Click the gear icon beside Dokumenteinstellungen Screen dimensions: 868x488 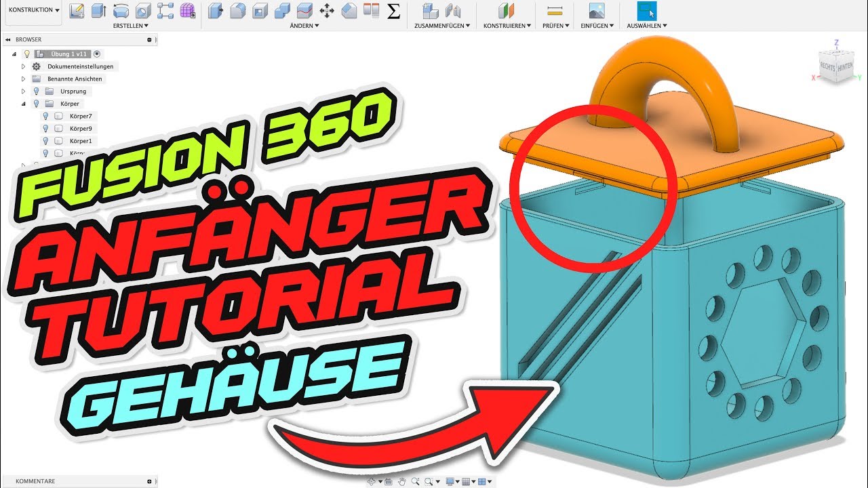click(37, 66)
